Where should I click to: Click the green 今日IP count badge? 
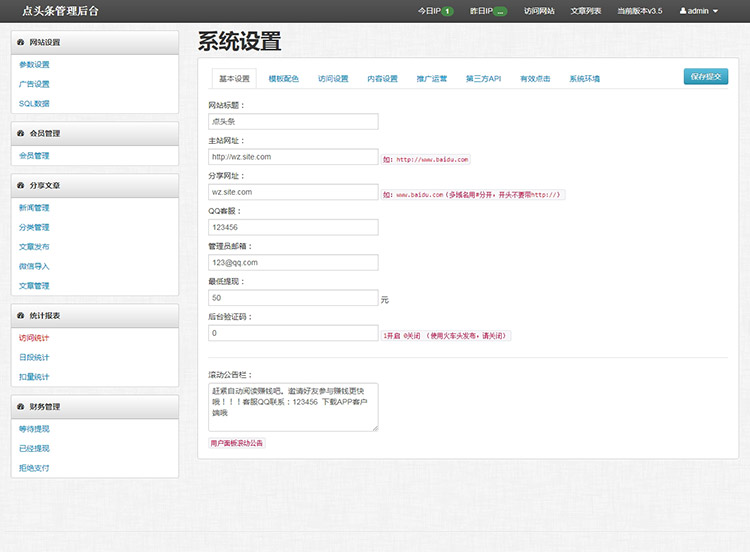pos(447,11)
